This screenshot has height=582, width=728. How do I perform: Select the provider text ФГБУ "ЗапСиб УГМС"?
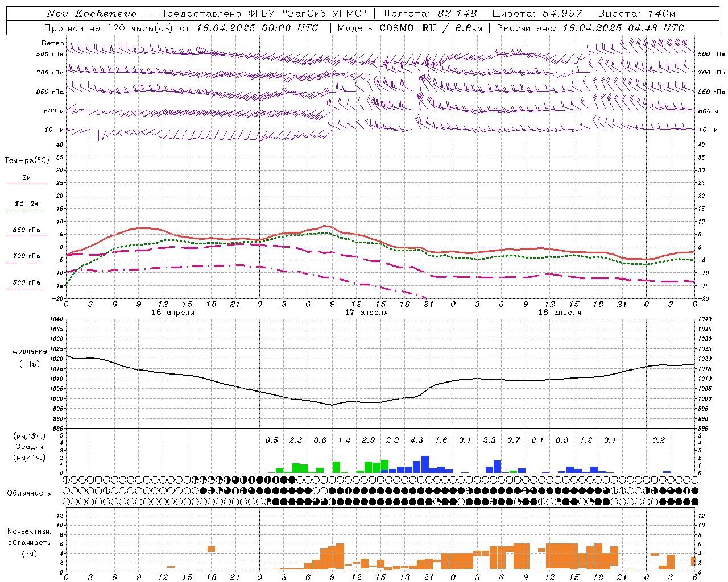tap(307, 14)
